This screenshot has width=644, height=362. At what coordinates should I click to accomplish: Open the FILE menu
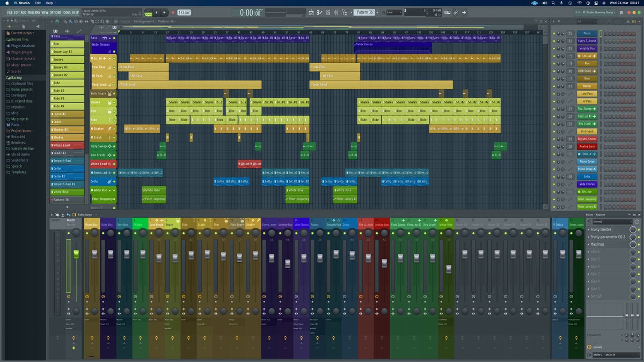click(x=10, y=12)
